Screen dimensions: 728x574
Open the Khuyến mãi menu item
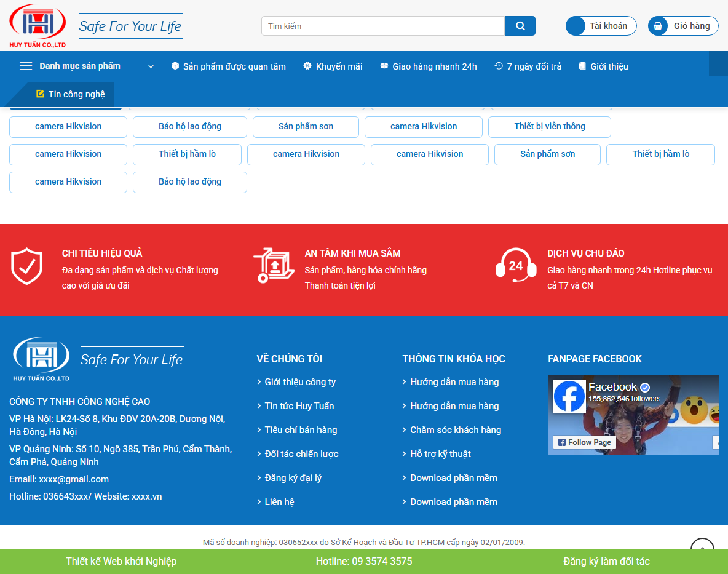(x=333, y=66)
